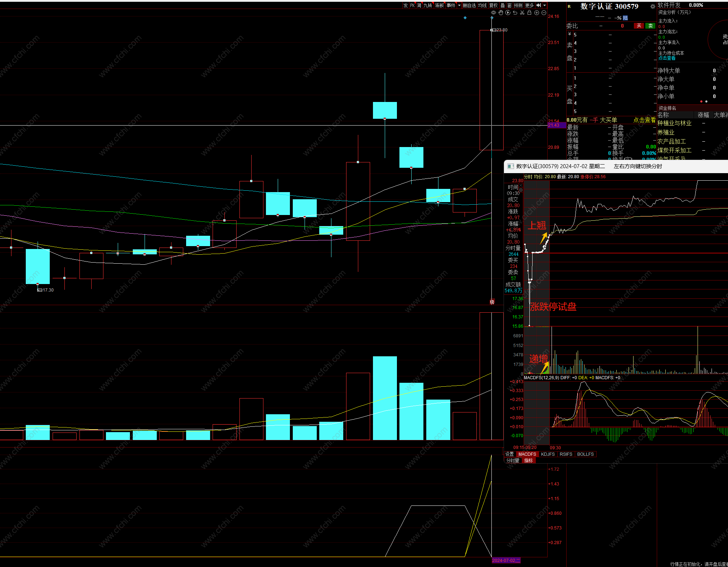Select the hand pan tool icon
The image size is (728, 567).
point(501,13)
